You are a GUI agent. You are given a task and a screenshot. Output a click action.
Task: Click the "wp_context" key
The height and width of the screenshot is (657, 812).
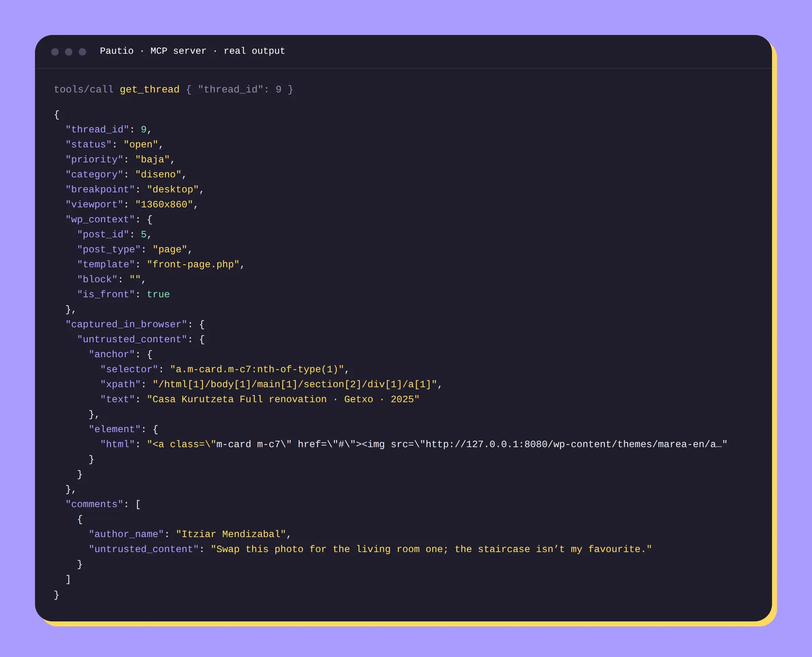[100, 220]
